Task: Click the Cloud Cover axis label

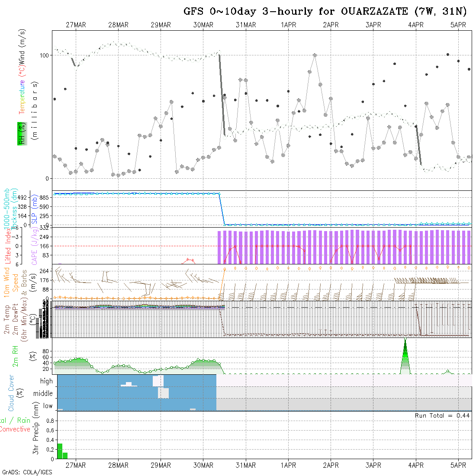Action: (11, 393)
